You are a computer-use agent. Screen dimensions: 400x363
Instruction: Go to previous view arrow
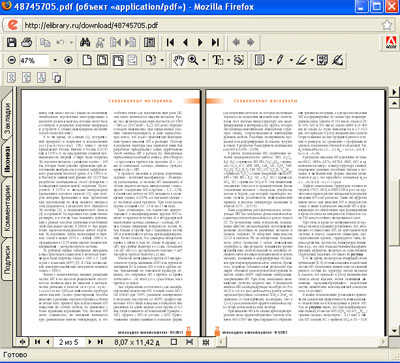point(236,42)
